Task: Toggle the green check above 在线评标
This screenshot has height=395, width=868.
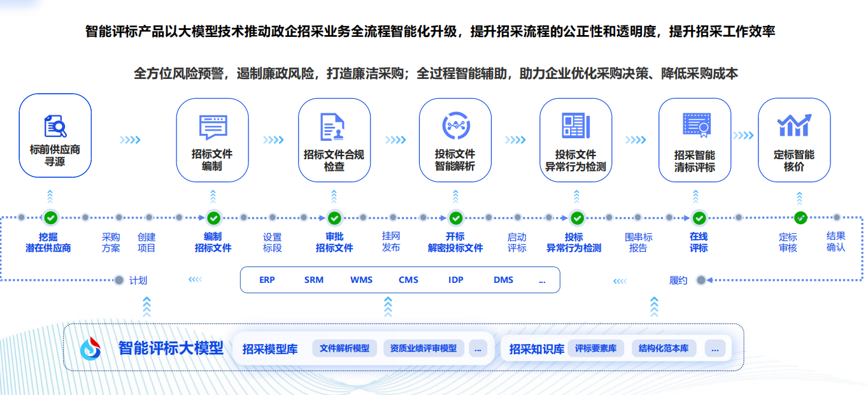Action: click(x=699, y=218)
